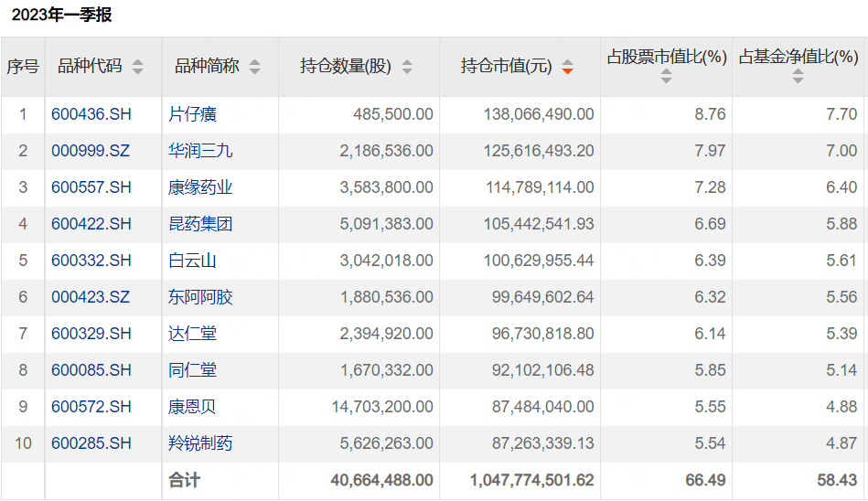Click the 品种代码 header label
Viewport: 868px width, 501px height.
[90, 67]
